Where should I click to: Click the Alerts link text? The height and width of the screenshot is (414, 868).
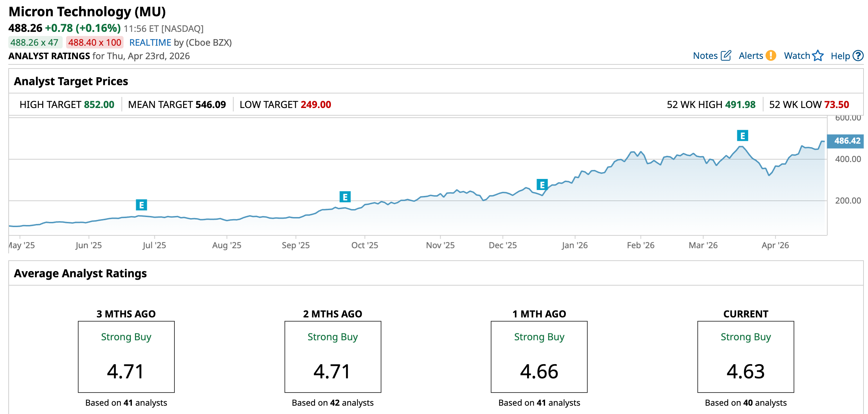tap(751, 56)
